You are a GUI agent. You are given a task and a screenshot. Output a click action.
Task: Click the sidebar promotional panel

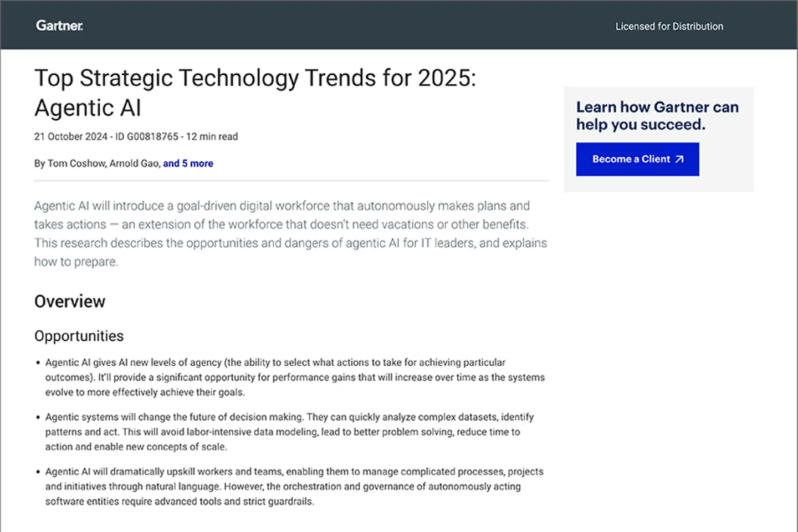coord(658,139)
